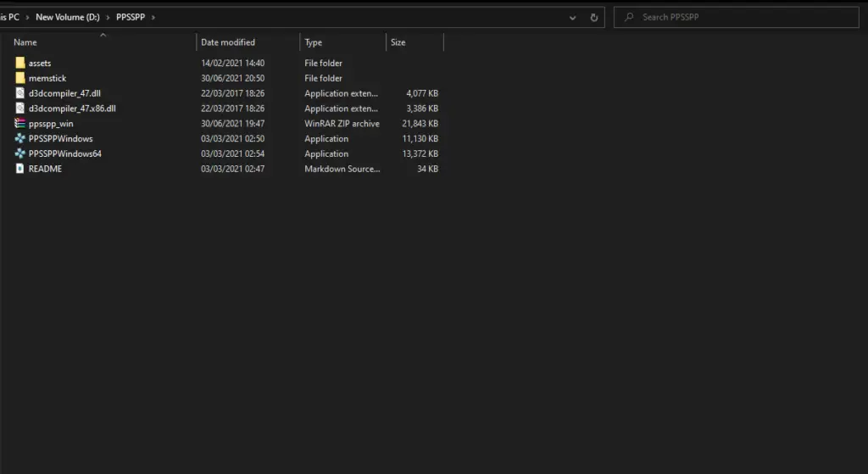This screenshot has width=868, height=474.
Task: Click date 03/03/2021 02:54
Action: coord(232,153)
